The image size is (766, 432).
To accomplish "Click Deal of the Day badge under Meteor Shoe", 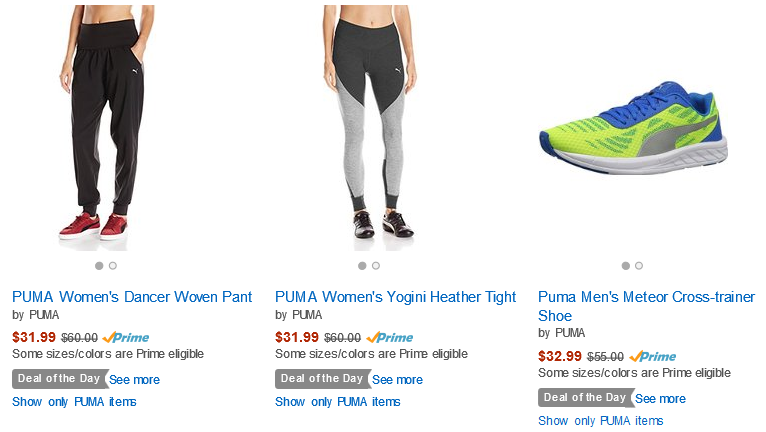I will [x=585, y=398].
